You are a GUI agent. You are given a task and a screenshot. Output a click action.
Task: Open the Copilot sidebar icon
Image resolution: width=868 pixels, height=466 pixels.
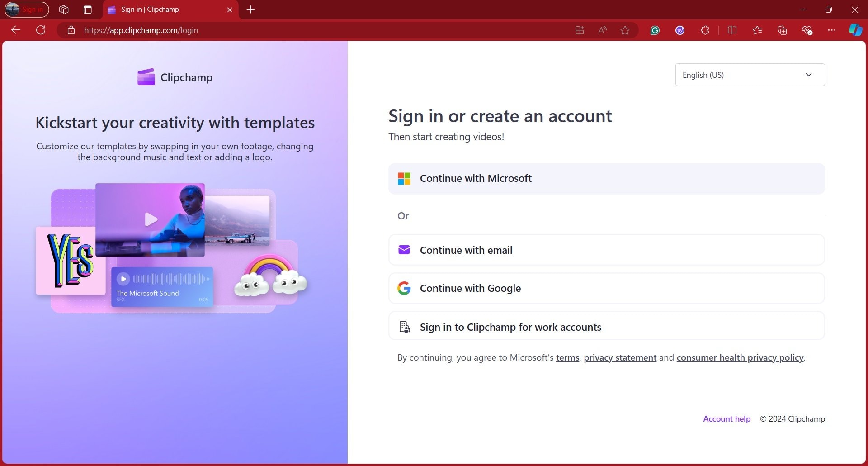coord(855,30)
